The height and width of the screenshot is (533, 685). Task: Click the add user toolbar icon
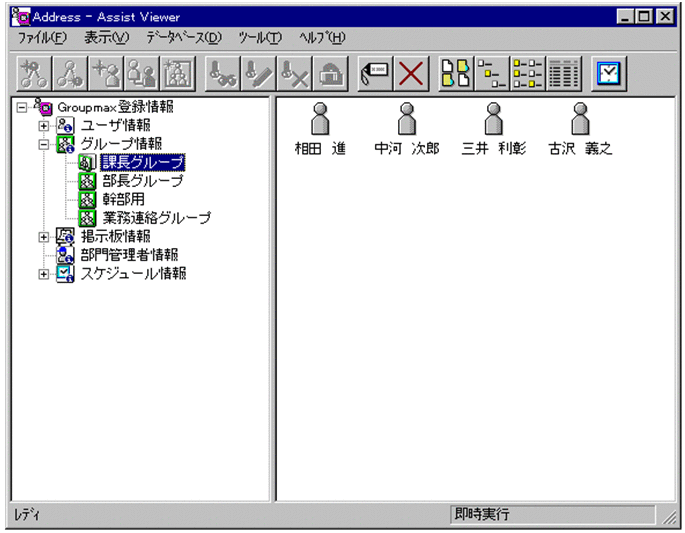click(x=106, y=74)
